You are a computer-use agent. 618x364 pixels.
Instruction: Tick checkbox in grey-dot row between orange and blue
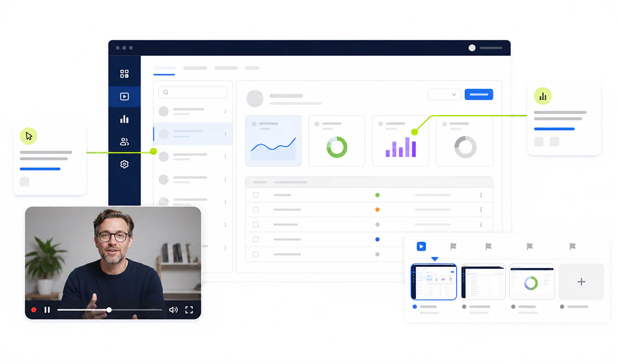[256, 224]
